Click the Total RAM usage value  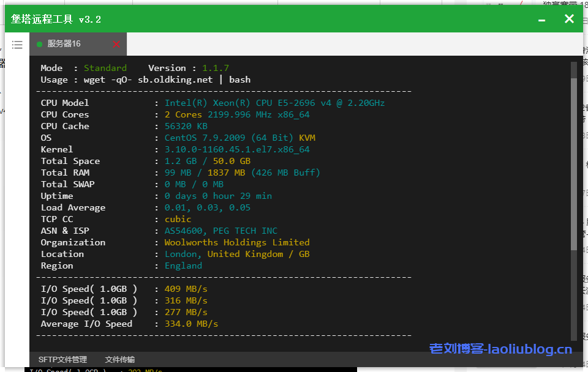242,173
